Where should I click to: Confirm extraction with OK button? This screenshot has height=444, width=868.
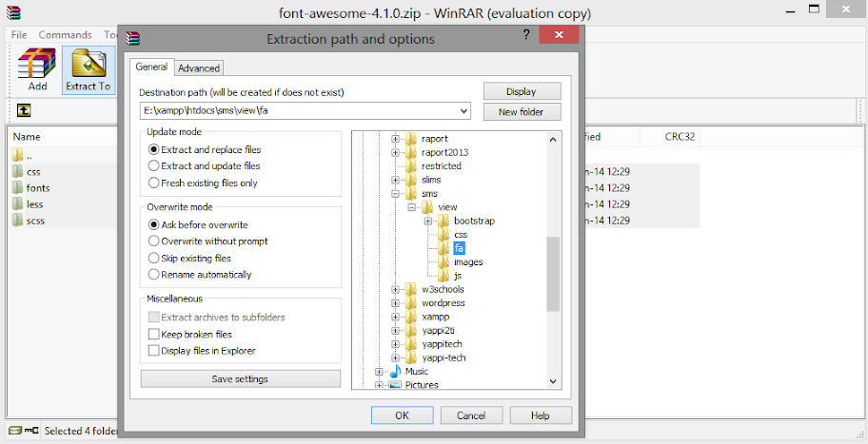tap(402, 415)
